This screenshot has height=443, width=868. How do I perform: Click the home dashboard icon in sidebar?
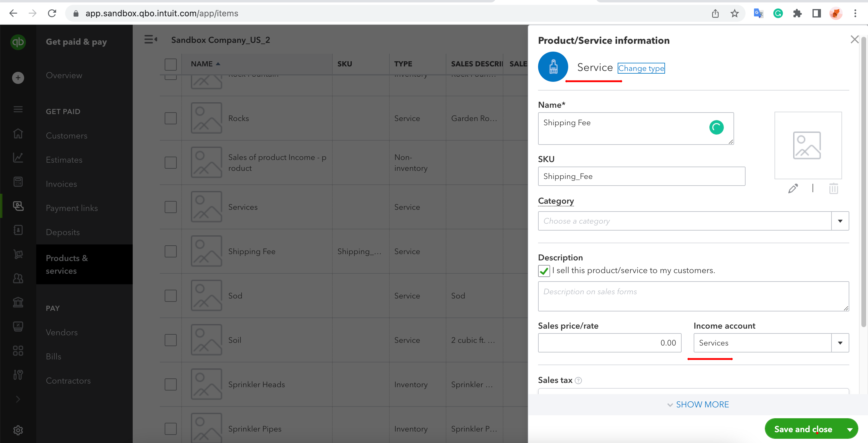click(18, 133)
